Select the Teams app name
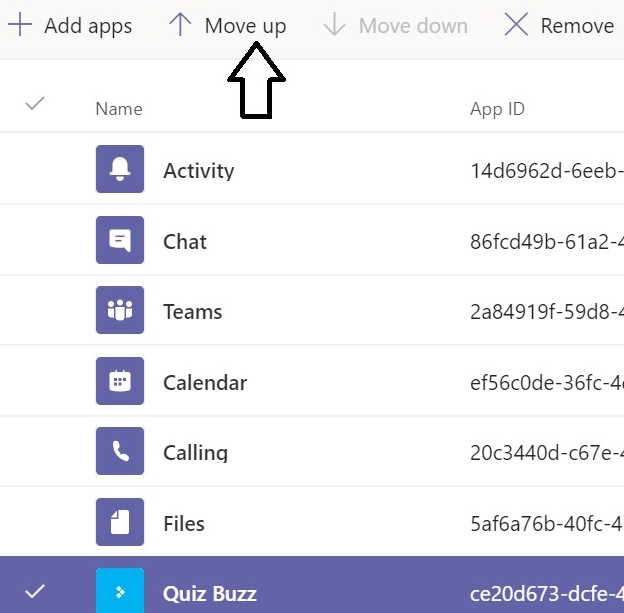Viewport: 624px width, 613px height. (193, 312)
